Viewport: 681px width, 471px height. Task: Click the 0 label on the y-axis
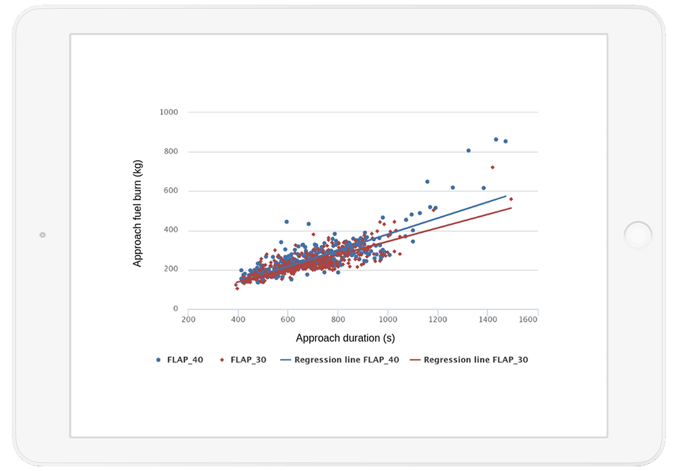pyautogui.click(x=175, y=308)
